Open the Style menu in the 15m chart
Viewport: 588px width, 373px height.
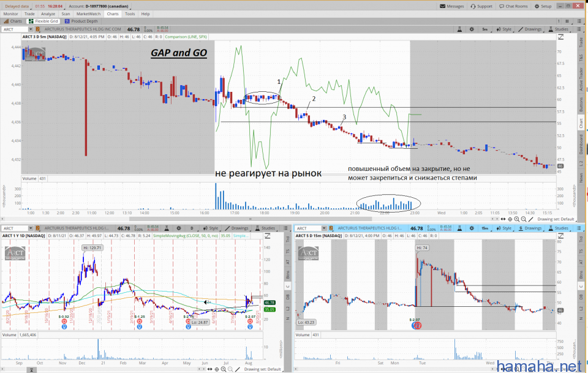pos(504,228)
